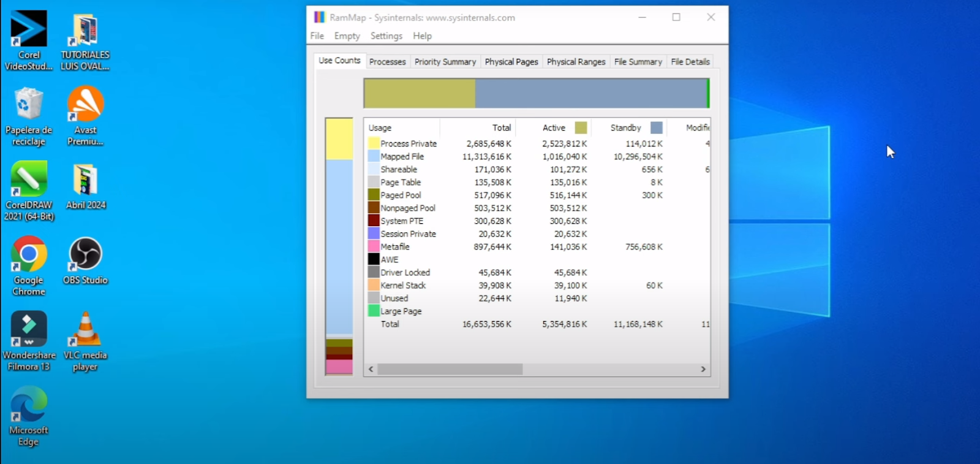This screenshot has height=464, width=980.
Task: Switch to the Physical Ranges tab
Action: tap(576, 62)
